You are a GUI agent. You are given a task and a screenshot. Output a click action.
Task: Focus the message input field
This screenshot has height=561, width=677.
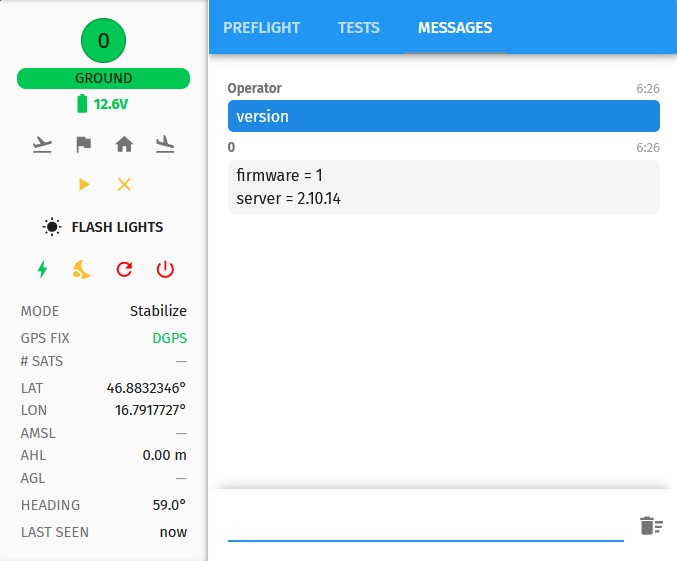pyautogui.click(x=426, y=528)
